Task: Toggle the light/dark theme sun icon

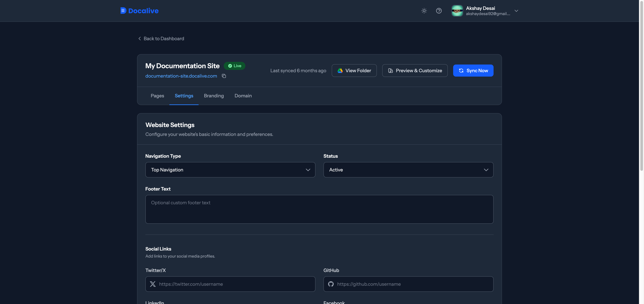Action: click(424, 11)
